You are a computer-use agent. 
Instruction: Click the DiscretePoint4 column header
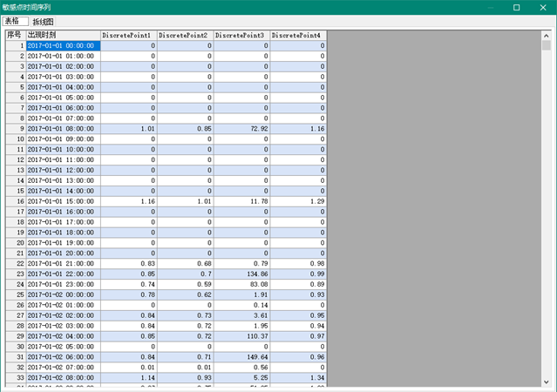point(298,35)
